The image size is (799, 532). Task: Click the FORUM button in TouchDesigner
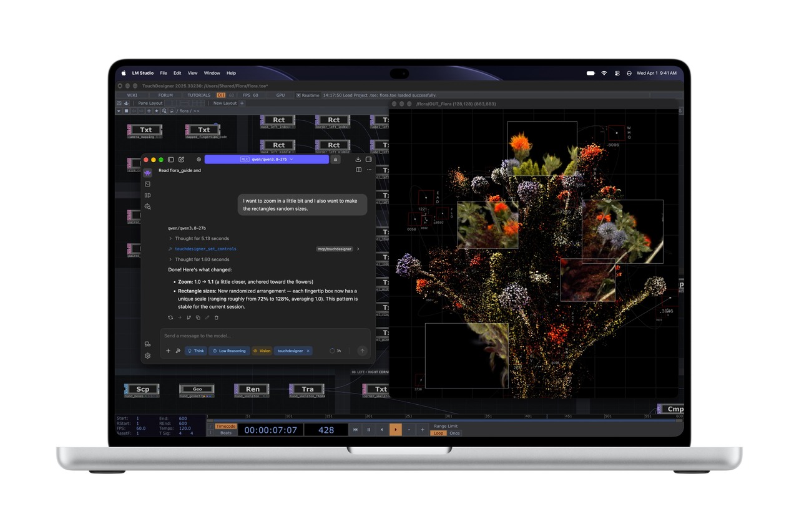pos(165,95)
